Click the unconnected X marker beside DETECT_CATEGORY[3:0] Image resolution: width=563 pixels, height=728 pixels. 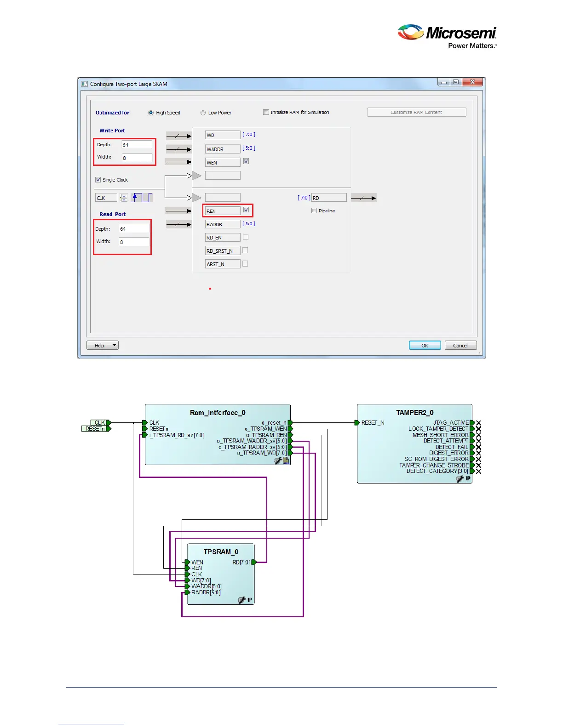click(478, 471)
